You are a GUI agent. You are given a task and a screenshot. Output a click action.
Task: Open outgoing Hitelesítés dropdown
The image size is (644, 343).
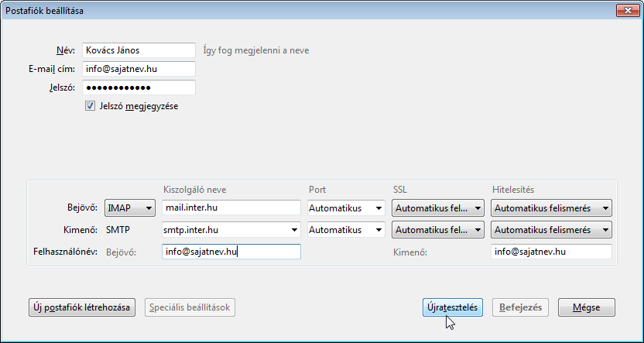click(x=551, y=230)
